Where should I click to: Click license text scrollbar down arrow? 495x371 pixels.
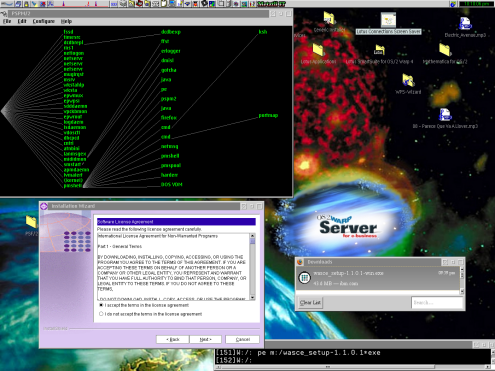click(252, 297)
